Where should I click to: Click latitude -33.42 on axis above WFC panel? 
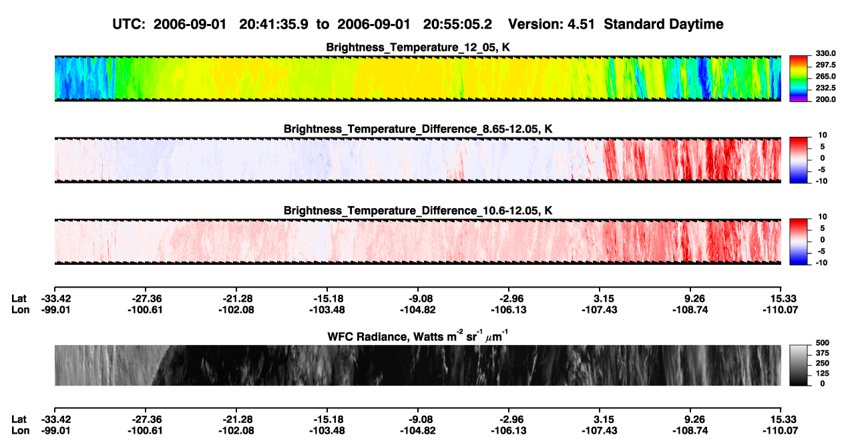pos(55,298)
